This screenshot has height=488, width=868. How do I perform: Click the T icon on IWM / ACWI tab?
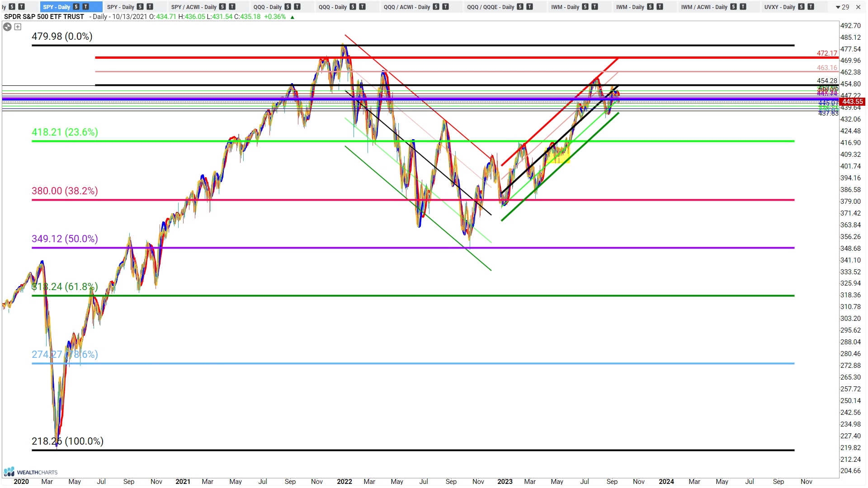pyautogui.click(x=743, y=7)
